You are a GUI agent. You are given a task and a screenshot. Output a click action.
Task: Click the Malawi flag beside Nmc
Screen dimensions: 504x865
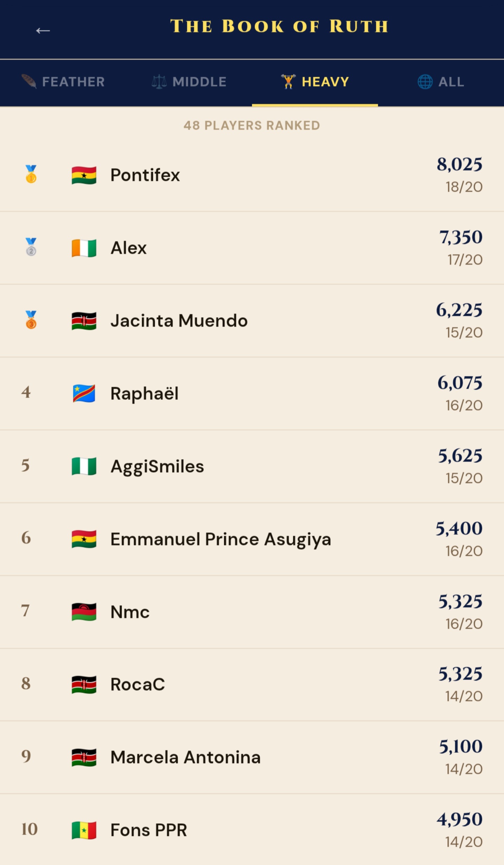(x=84, y=612)
